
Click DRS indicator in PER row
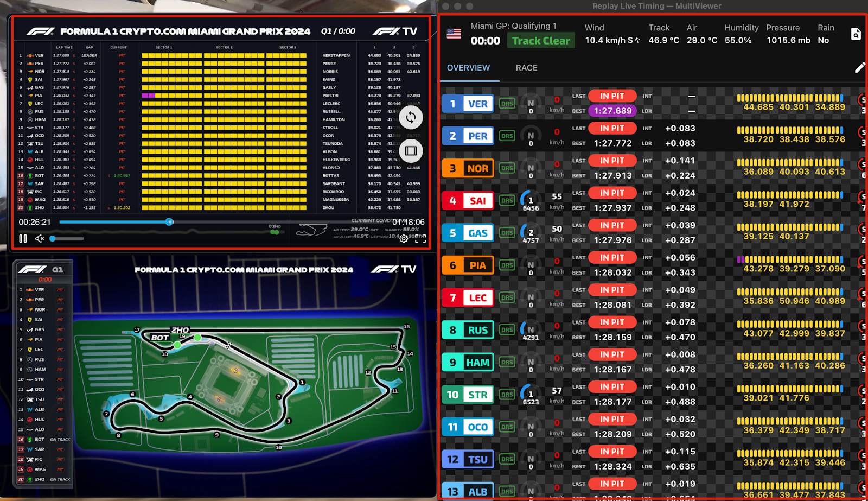pyautogui.click(x=507, y=136)
